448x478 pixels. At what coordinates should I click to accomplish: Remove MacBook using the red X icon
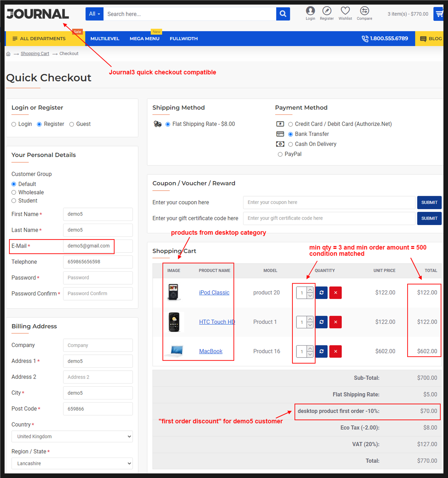click(335, 351)
